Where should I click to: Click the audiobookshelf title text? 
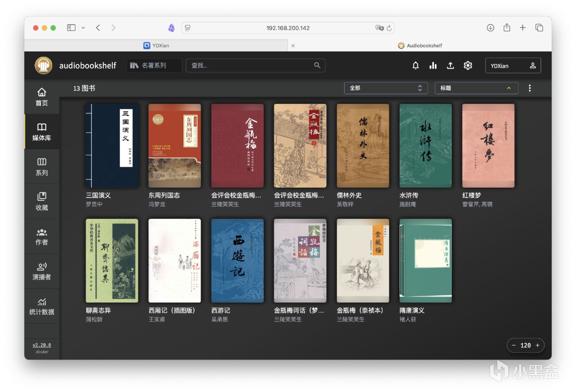pos(88,66)
